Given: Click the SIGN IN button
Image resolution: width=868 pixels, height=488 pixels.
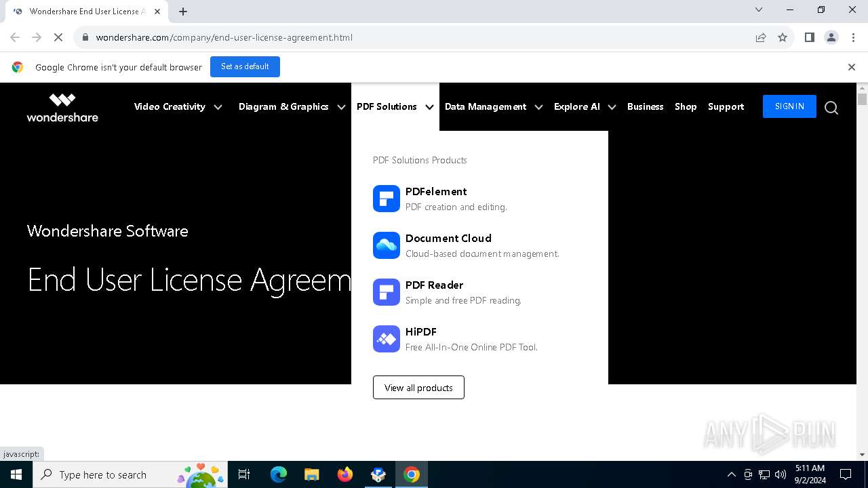Looking at the screenshot, I should [x=789, y=106].
